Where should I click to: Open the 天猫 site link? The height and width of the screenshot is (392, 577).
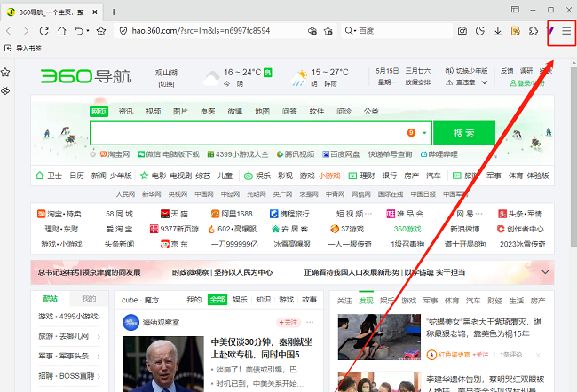pos(174,214)
